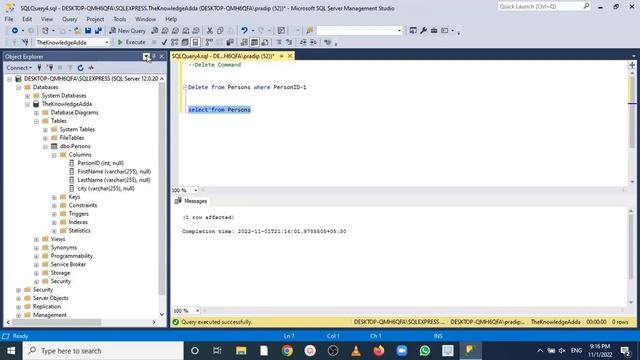Open the Help menu

[x=171, y=19]
